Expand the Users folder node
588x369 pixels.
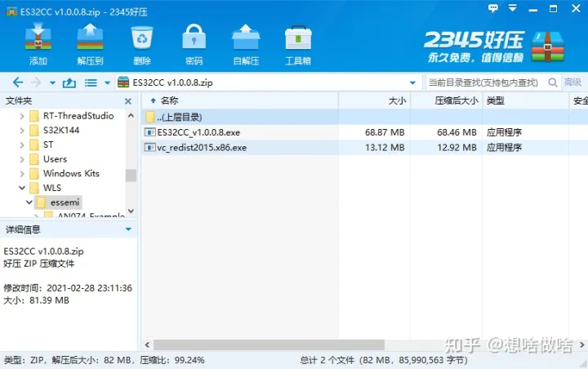pos(22,159)
